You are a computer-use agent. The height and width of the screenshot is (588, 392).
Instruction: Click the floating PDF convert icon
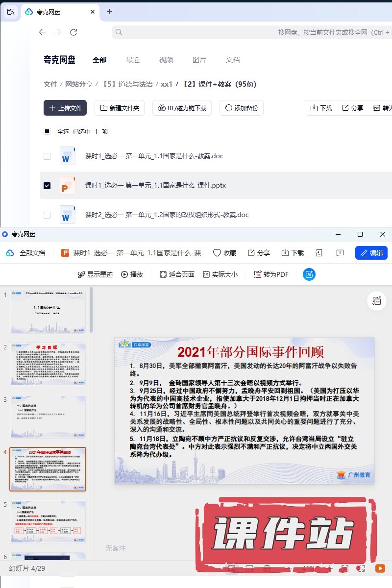[377, 301]
